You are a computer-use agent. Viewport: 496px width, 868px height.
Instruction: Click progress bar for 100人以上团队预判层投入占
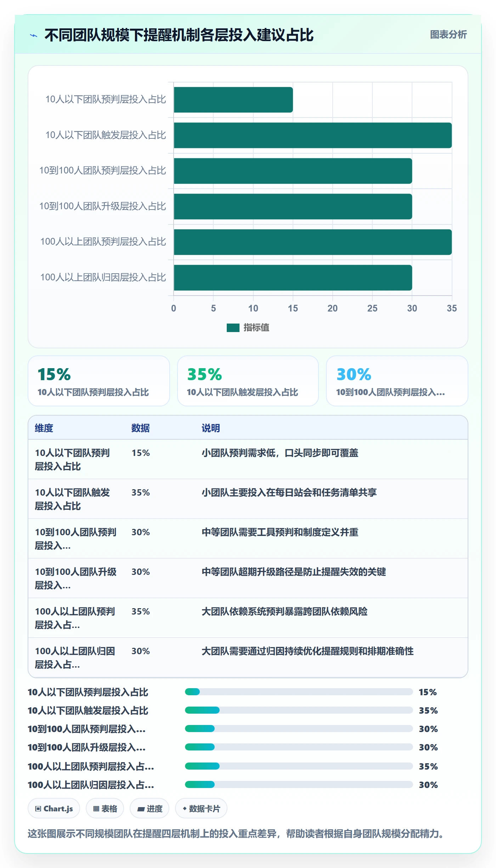tap(299, 766)
